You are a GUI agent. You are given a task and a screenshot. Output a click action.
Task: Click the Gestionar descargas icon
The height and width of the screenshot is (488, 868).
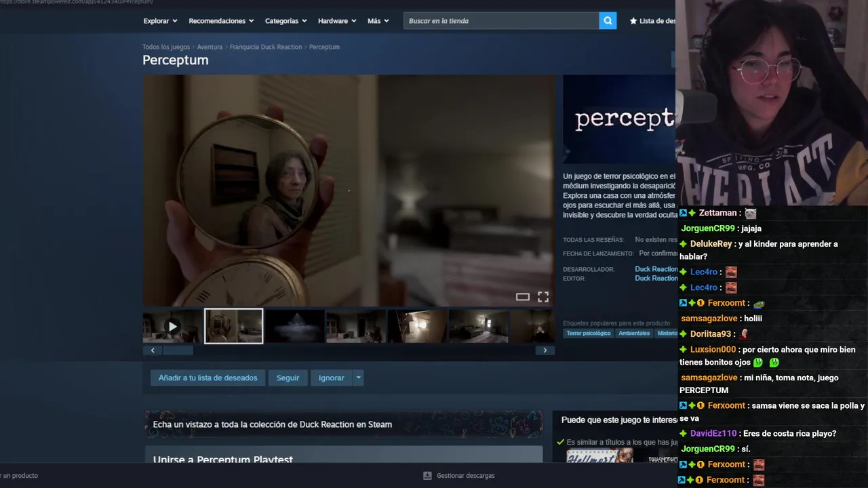coord(427,476)
